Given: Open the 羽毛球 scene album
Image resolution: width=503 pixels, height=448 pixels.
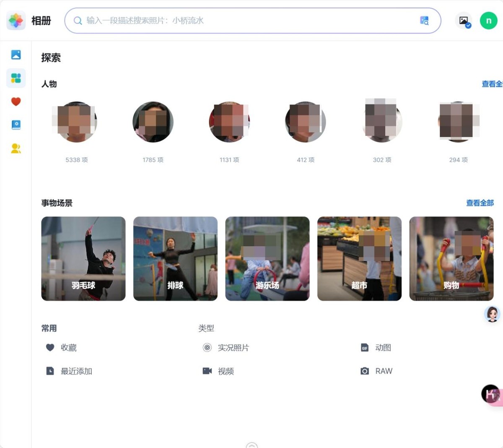Looking at the screenshot, I should [x=83, y=258].
